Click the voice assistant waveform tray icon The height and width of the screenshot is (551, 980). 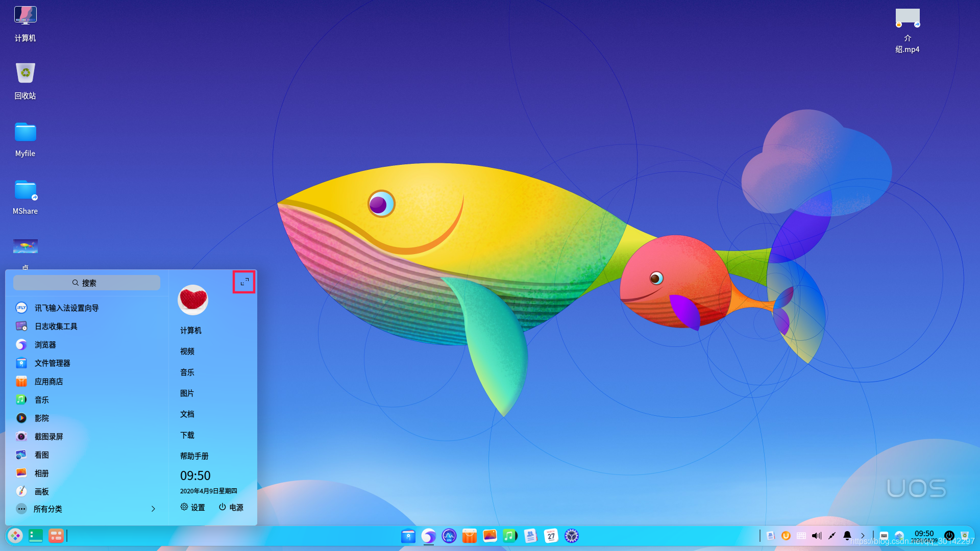pyautogui.click(x=899, y=536)
